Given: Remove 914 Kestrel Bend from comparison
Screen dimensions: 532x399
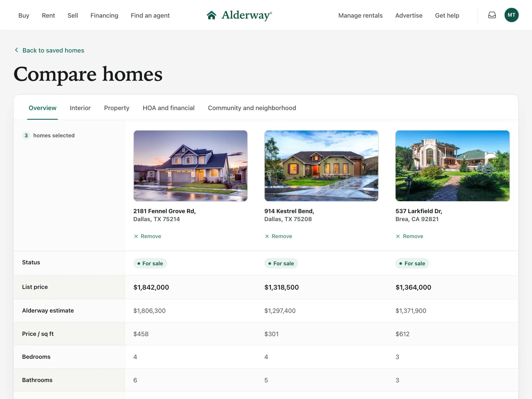Looking at the screenshot, I should [x=278, y=236].
